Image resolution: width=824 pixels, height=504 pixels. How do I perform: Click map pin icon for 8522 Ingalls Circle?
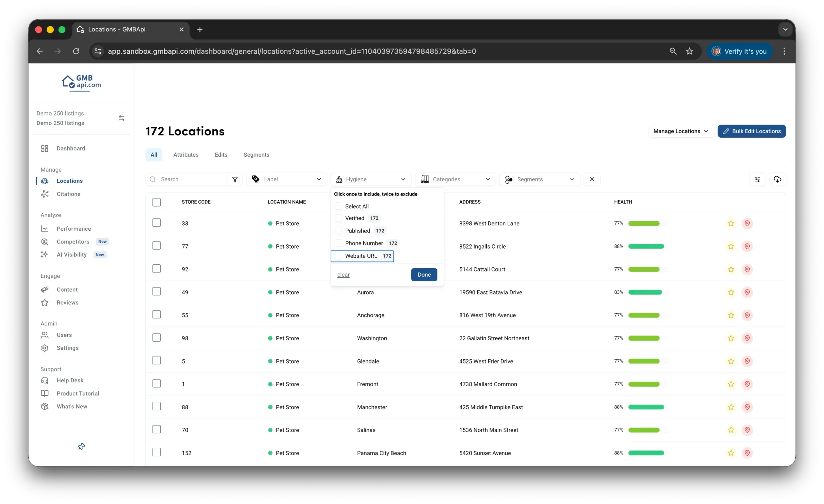point(747,246)
